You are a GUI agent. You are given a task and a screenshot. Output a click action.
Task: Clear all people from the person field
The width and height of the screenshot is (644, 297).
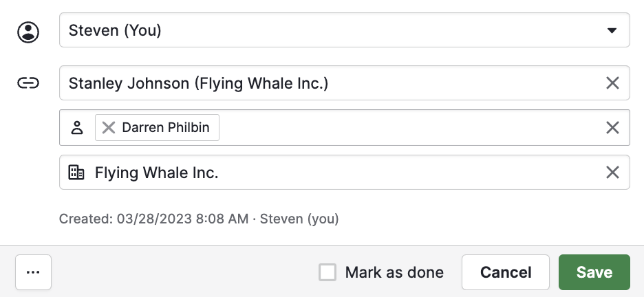612,128
